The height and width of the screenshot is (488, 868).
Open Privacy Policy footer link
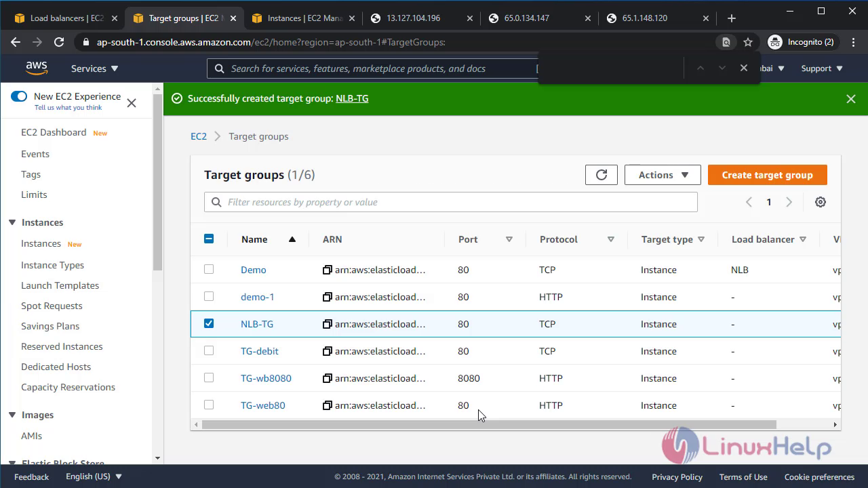(677, 476)
